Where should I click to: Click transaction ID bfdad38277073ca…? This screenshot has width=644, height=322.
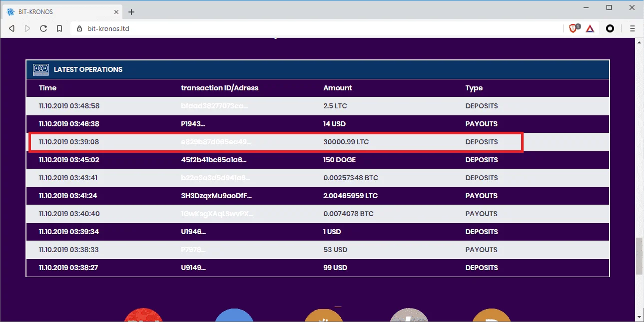[x=214, y=106]
